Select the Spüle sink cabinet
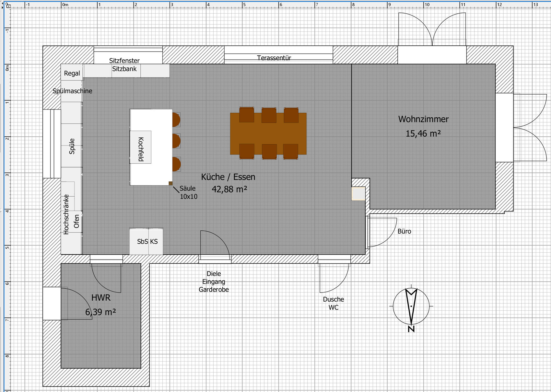Image resolution: width=551 pixels, height=392 pixels. 72,146
